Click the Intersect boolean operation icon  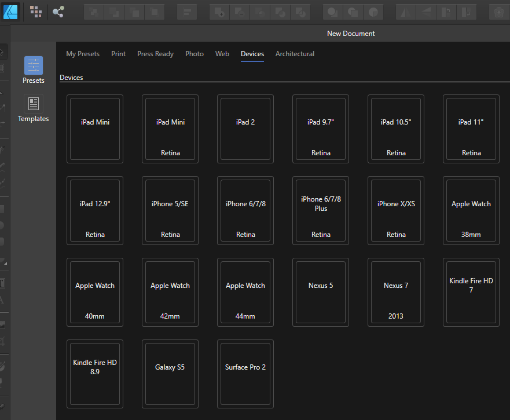click(260, 12)
